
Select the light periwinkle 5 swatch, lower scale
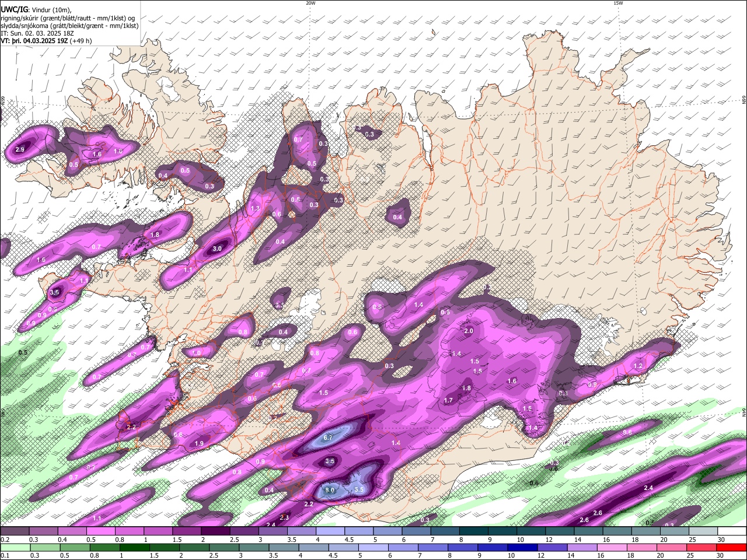tap(373, 548)
